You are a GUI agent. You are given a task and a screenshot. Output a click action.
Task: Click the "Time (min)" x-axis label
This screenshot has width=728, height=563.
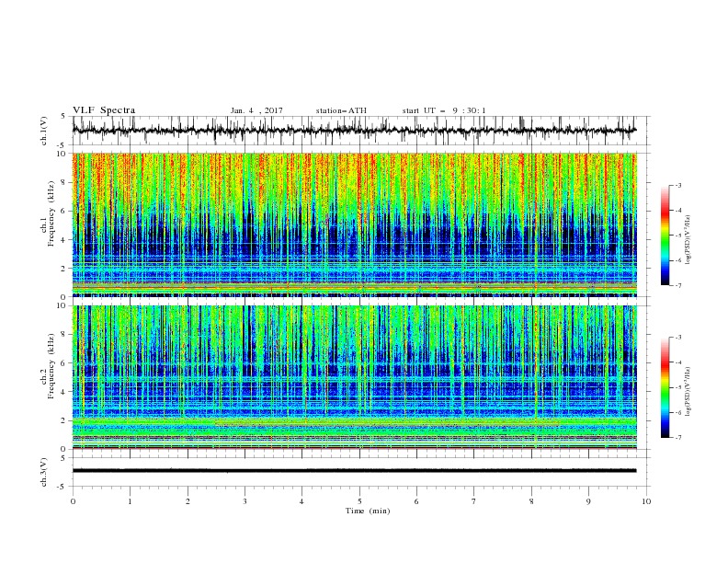click(x=368, y=511)
